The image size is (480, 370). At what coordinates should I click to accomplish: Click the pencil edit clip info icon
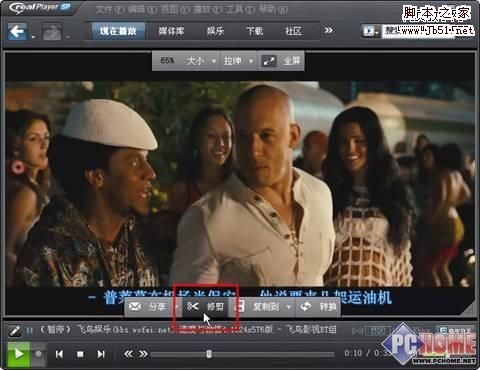[x=15, y=331]
